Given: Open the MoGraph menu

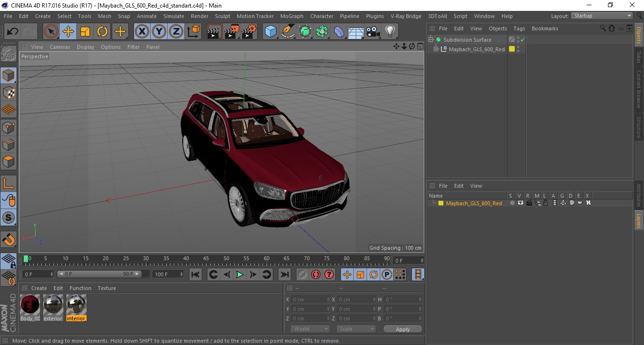Looking at the screenshot, I should [x=292, y=16].
